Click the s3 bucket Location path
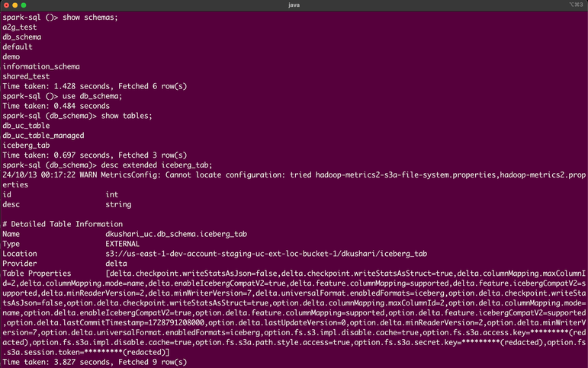Image resolution: width=588 pixels, height=368 pixels. pyautogui.click(x=265, y=254)
